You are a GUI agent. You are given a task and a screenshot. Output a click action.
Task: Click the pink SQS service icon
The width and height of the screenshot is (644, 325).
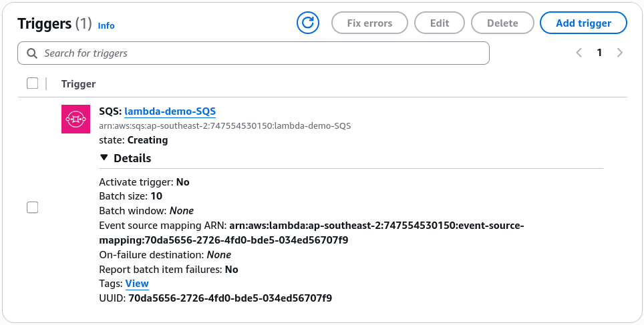pos(75,119)
